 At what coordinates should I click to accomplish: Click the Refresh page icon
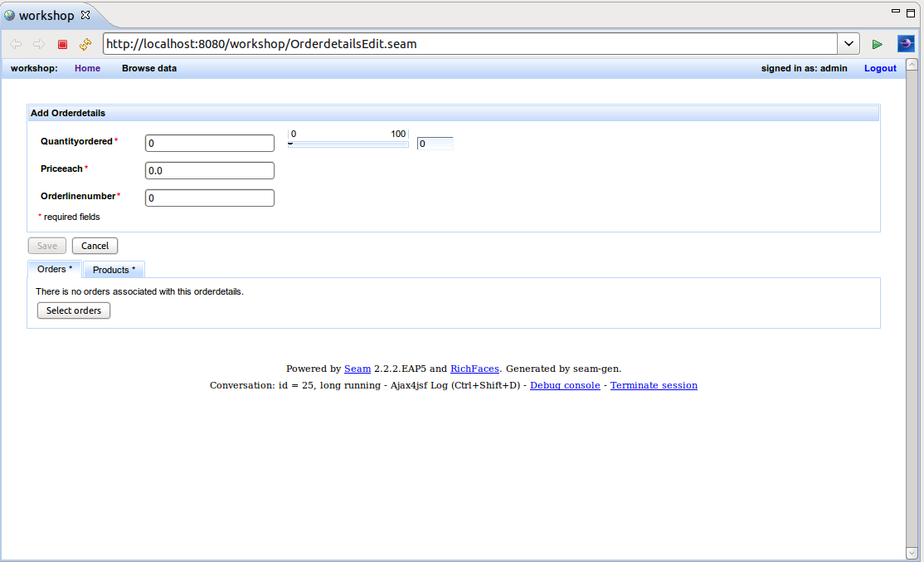click(x=84, y=44)
